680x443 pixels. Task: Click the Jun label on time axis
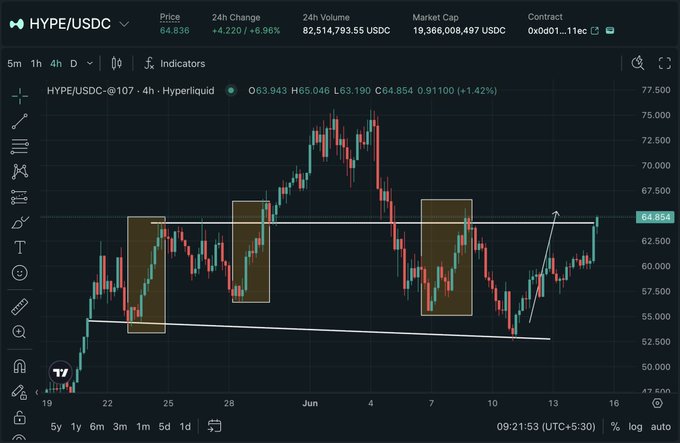(310, 403)
